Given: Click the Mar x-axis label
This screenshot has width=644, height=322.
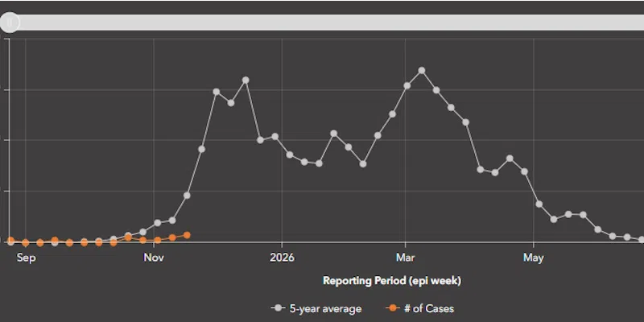Looking at the screenshot, I should [x=406, y=258].
